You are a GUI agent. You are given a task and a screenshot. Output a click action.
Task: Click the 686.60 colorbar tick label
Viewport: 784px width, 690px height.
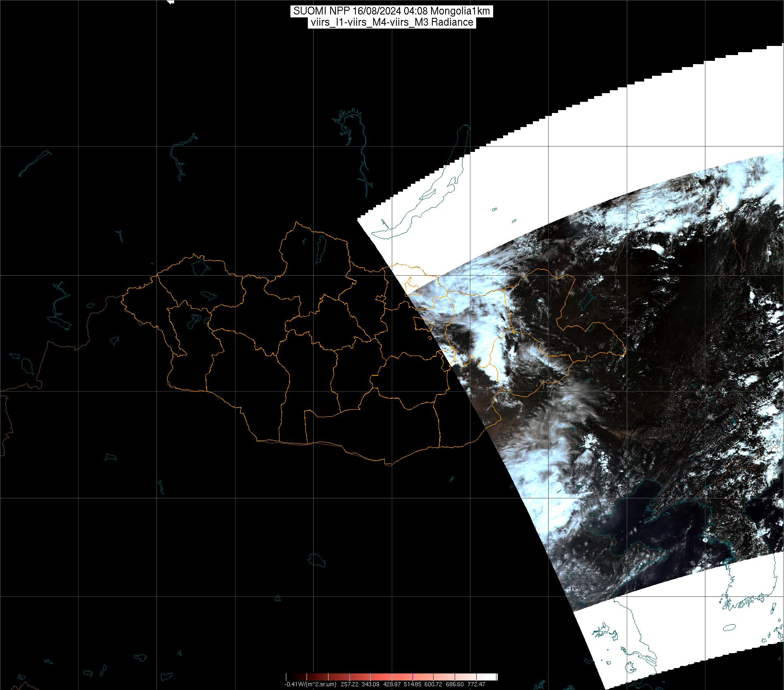click(x=454, y=684)
